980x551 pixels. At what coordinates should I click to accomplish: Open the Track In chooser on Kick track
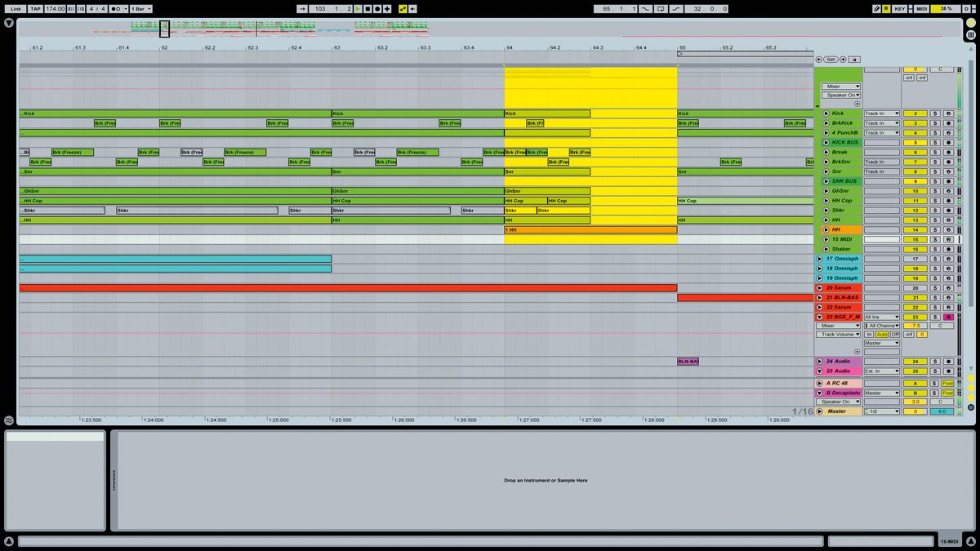pos(882,113)
